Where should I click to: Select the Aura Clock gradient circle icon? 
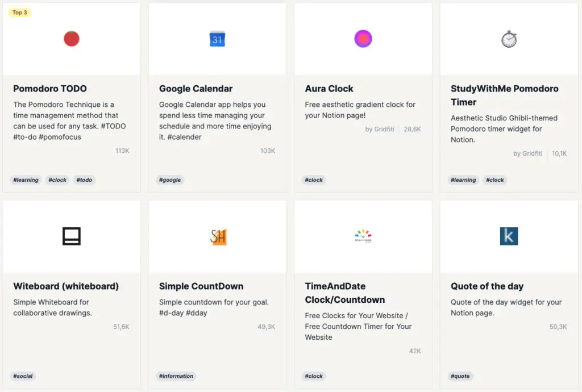pos(363,39)
